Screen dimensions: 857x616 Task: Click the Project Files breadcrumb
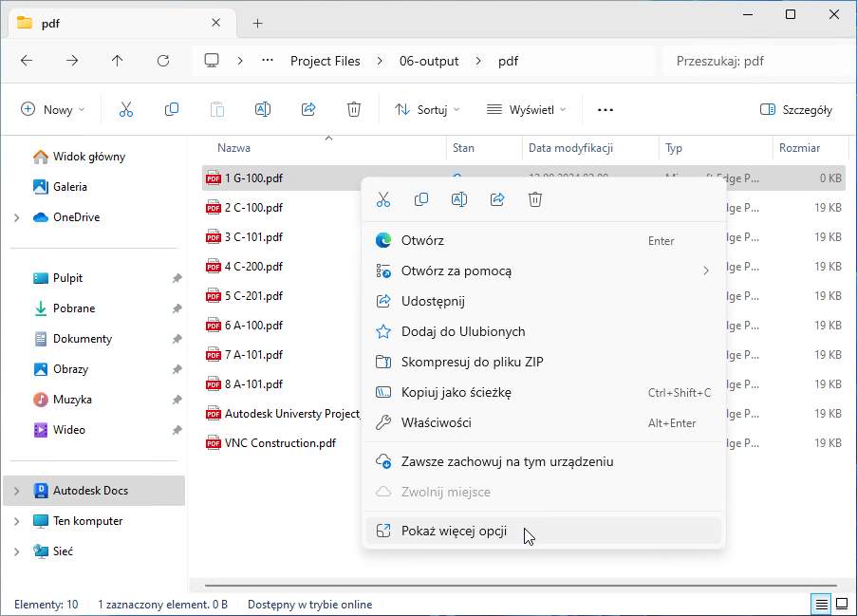click(x=326, y=61)
